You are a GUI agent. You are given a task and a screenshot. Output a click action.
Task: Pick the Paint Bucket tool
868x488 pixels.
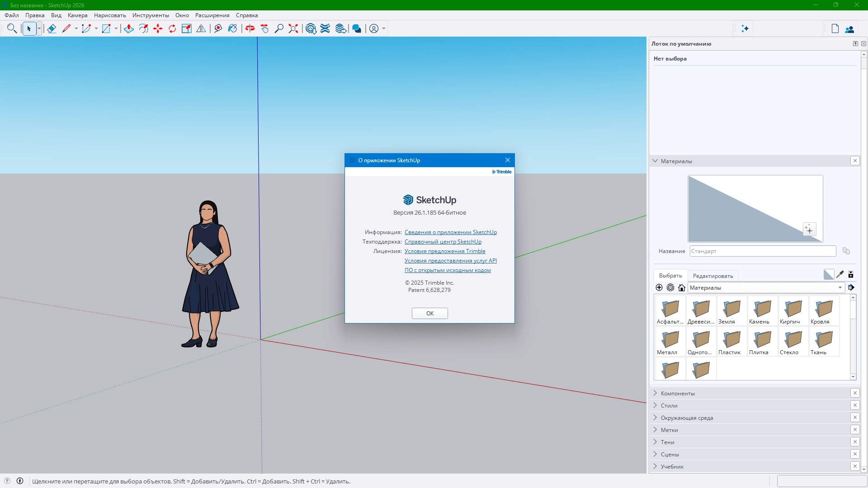(232, 28)
